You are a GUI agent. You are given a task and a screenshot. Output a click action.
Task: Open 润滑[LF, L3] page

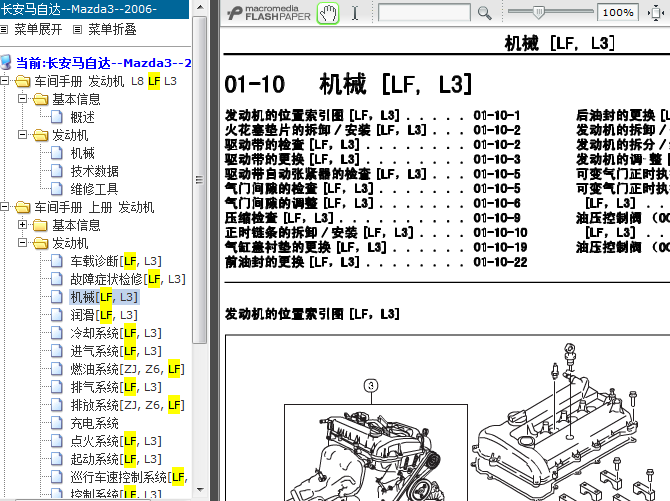click(104, 315)
